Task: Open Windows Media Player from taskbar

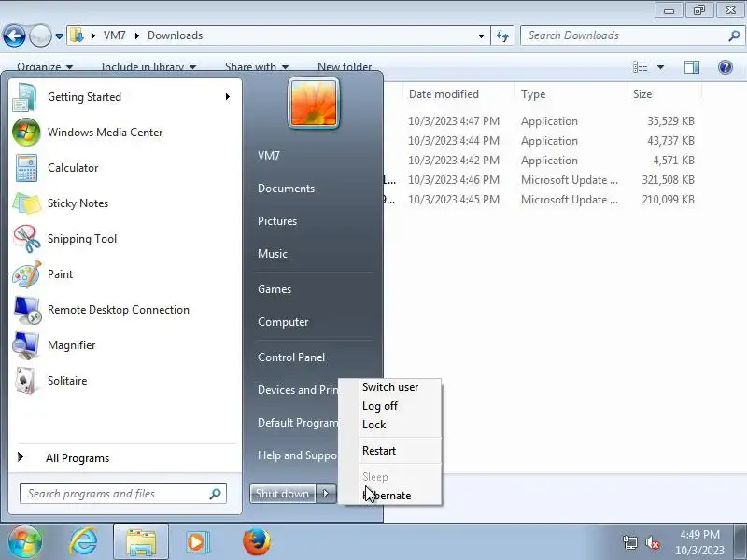Action: (197, 542)
